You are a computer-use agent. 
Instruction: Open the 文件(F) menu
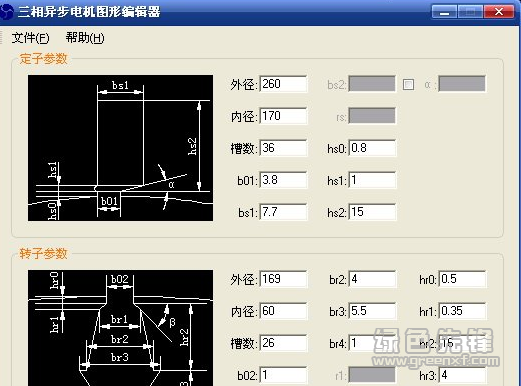pos(30,38)
